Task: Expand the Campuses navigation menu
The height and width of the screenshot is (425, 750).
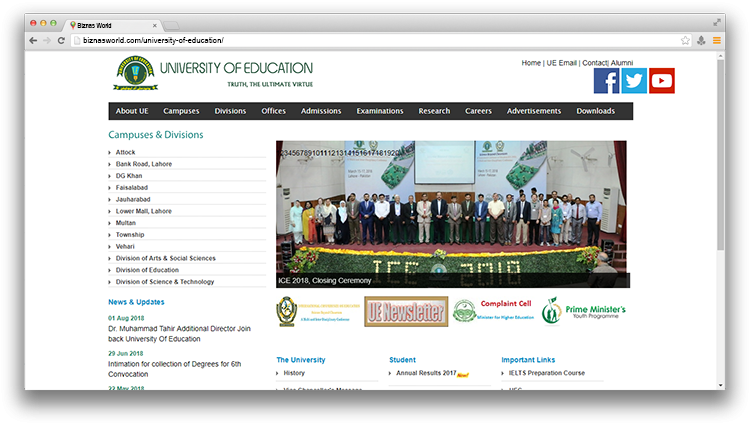Action: (x=181, y=111)
